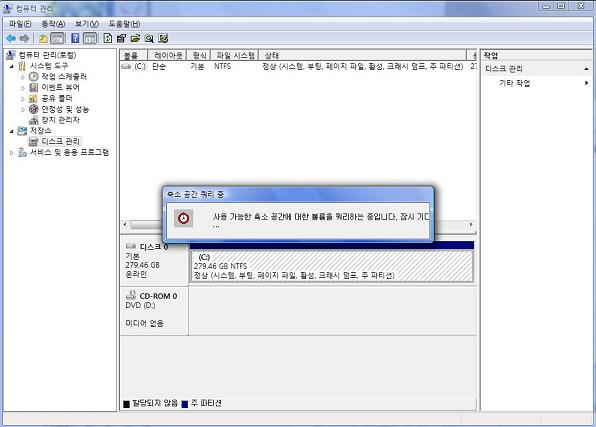Click the NTFS cell in volume row
Screen dimensions: 596x427
[222, 67]
